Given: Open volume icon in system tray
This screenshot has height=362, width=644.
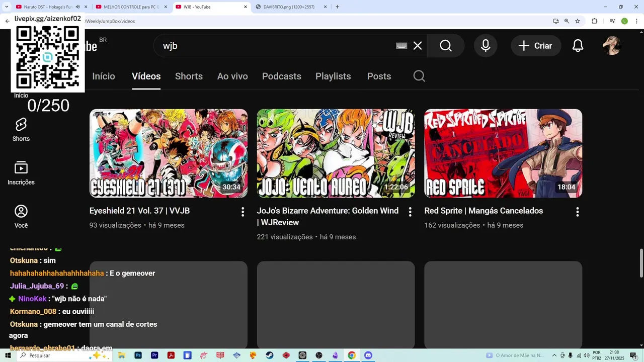Looking at the screenshot, I should [586, 355].
